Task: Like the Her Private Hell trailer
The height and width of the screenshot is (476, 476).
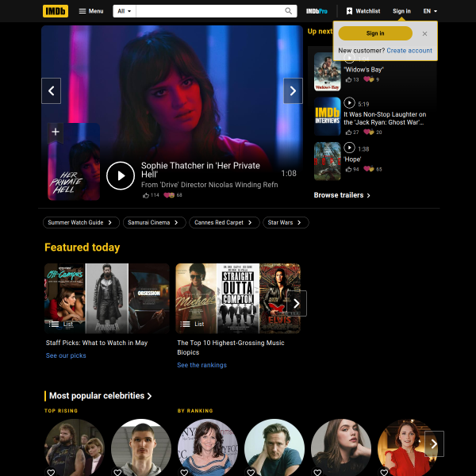Action: pos(151,195)
